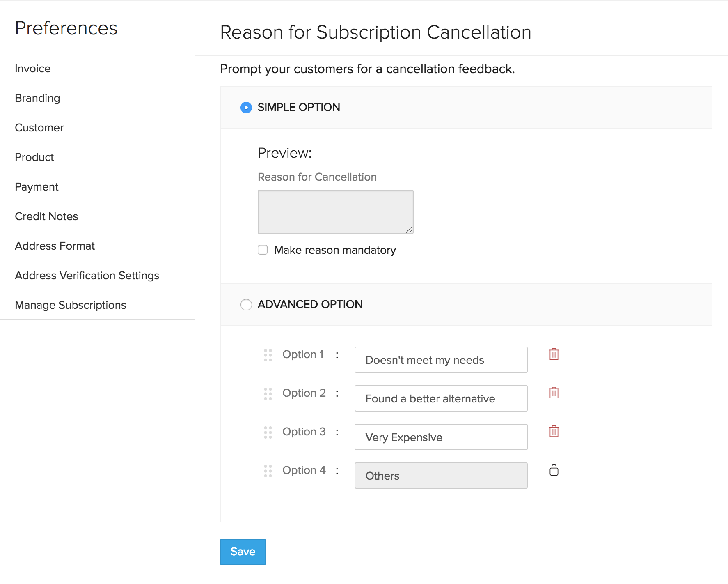Switch to Address Verification Settings
728x584 pixels.
coord(87,276)
